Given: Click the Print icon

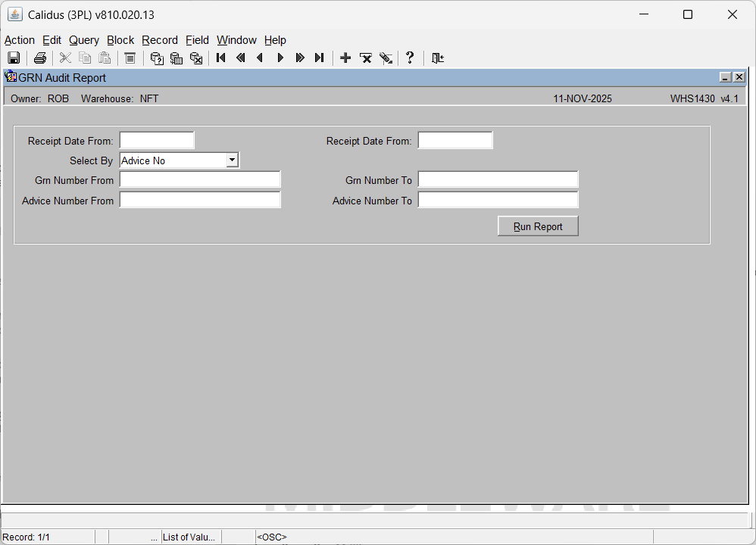Looking at the screenshot, I should [x=40, y=58].
